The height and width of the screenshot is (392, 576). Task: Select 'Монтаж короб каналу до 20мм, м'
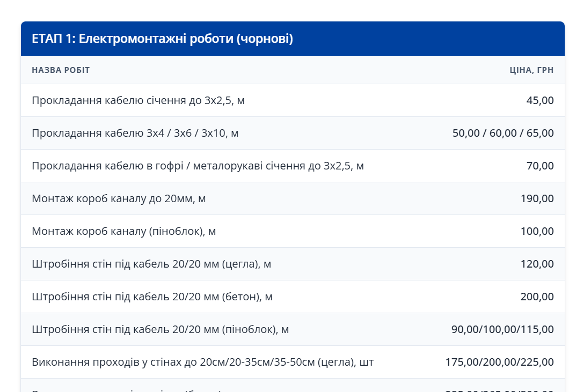click(119, 198)
